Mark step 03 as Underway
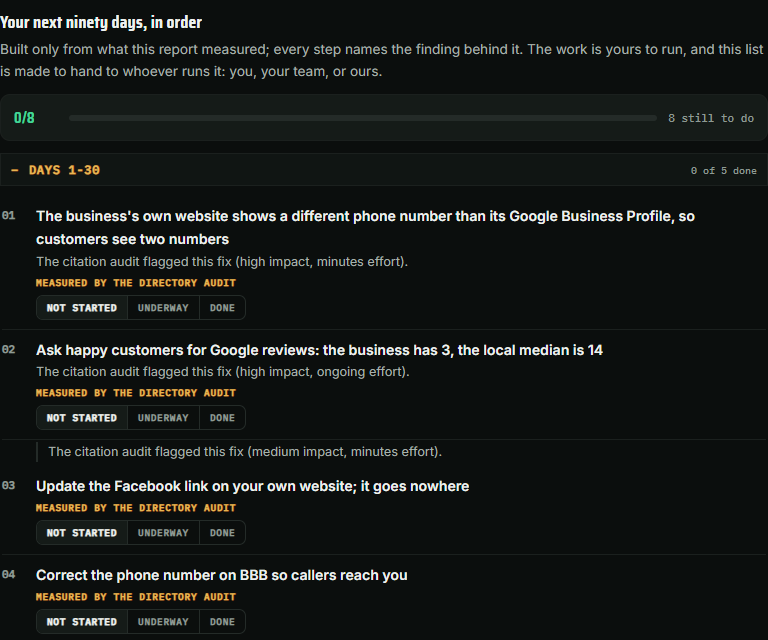This screenshot has width=768, height=640. [x=163, y=533]
